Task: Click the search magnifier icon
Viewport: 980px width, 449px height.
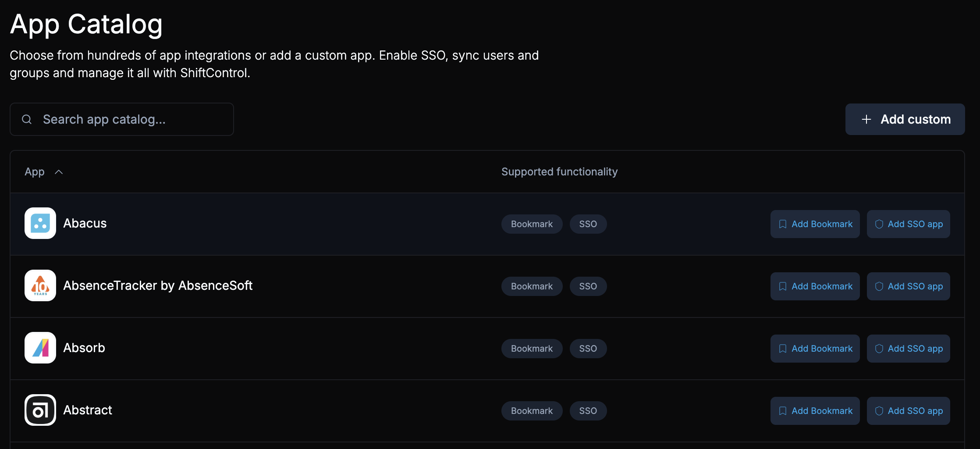Action: [x=26, y=119]
